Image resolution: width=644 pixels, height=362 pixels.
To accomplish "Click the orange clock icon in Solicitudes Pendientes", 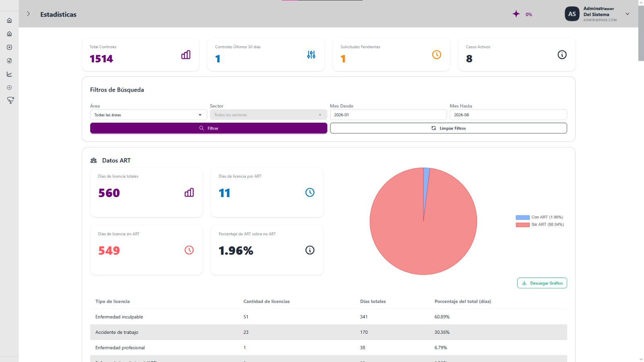I will pyautogui.click(x=437, y=55).
